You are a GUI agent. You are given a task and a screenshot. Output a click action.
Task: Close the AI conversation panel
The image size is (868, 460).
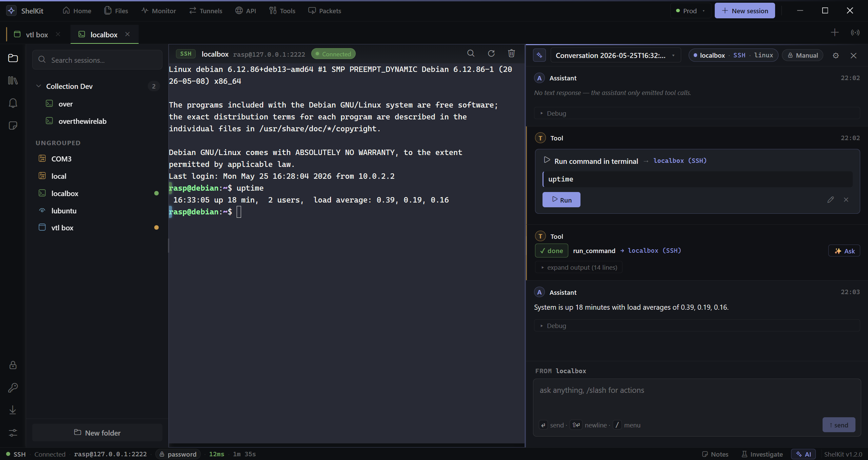[x=853, y=55]
